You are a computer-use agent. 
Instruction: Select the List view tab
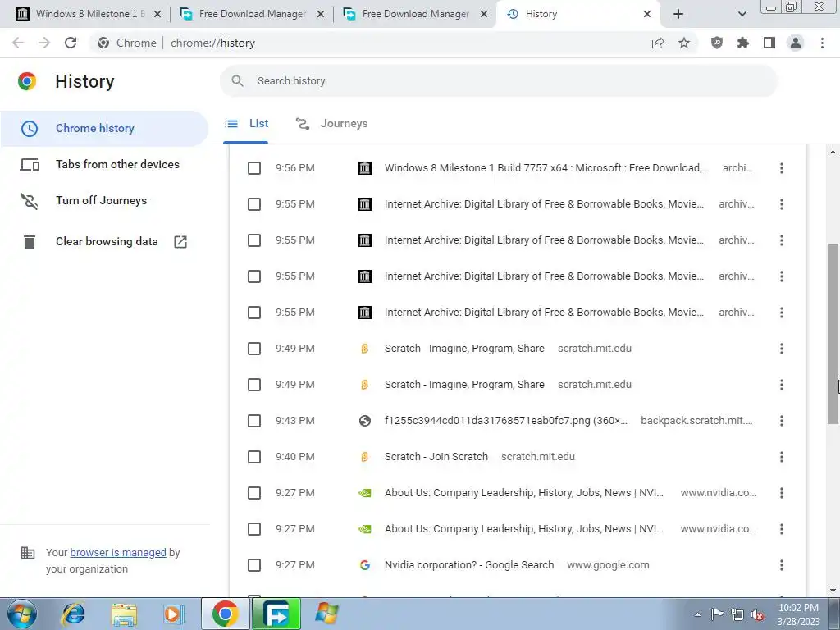coord(246,124)
